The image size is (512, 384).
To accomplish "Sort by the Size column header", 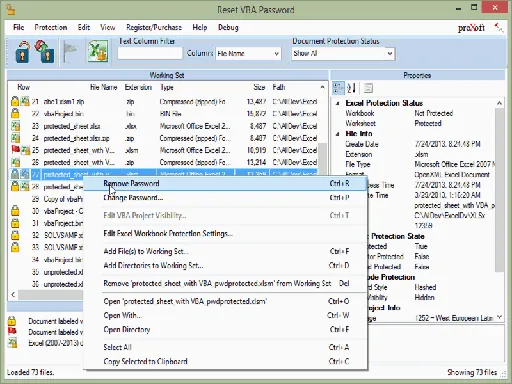I will [259, 87].
